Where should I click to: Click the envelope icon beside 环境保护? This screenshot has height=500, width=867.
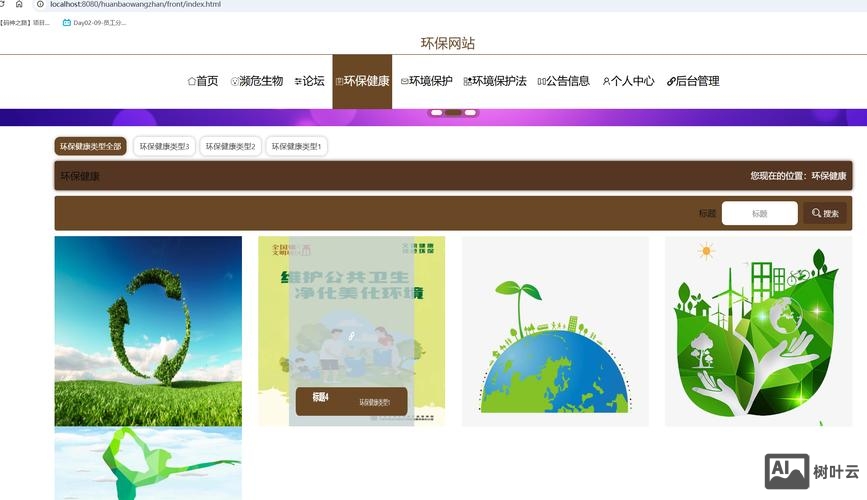405,82
